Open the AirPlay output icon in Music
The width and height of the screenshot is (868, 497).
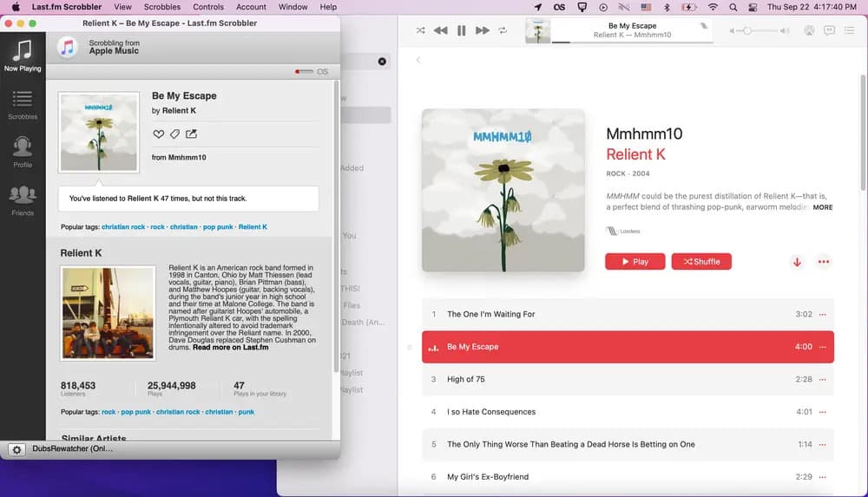809,30
